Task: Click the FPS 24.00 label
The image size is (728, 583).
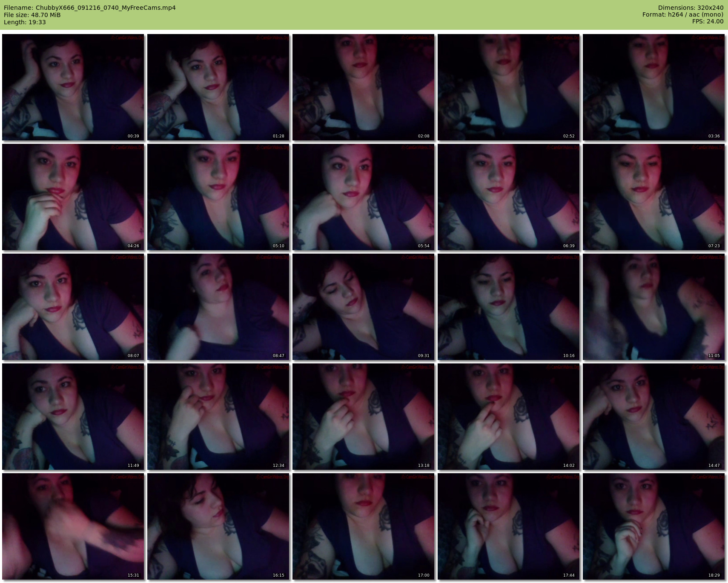Action: coord(708,21)
